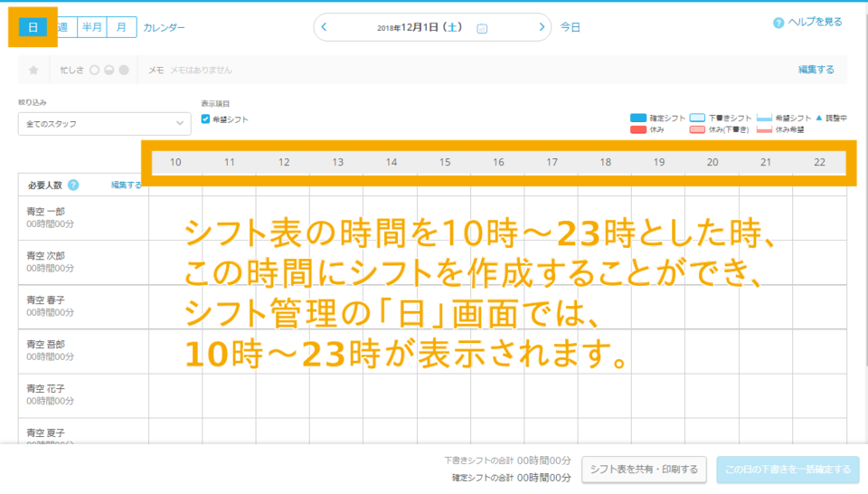The height and width of the screenshot is (494, 868).
Task: Switch to the 半月 (half-month) view tab
Action: point(92,27)
